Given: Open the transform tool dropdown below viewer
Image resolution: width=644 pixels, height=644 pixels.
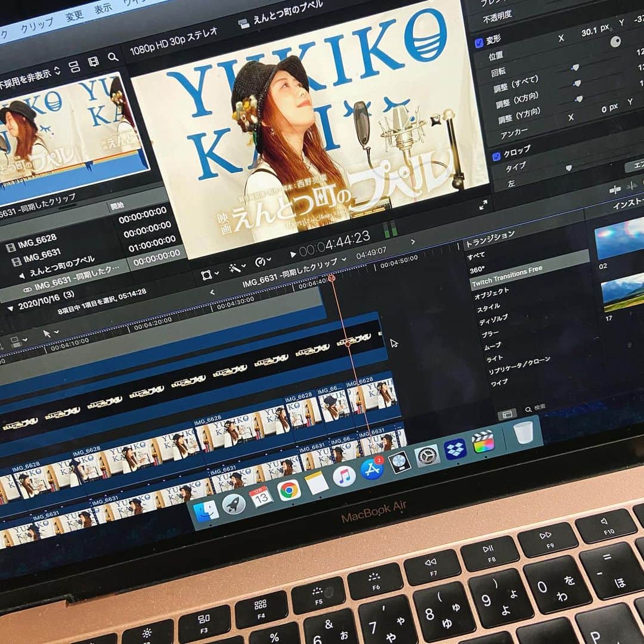Looking at the screenshot, I should point(210,274).
